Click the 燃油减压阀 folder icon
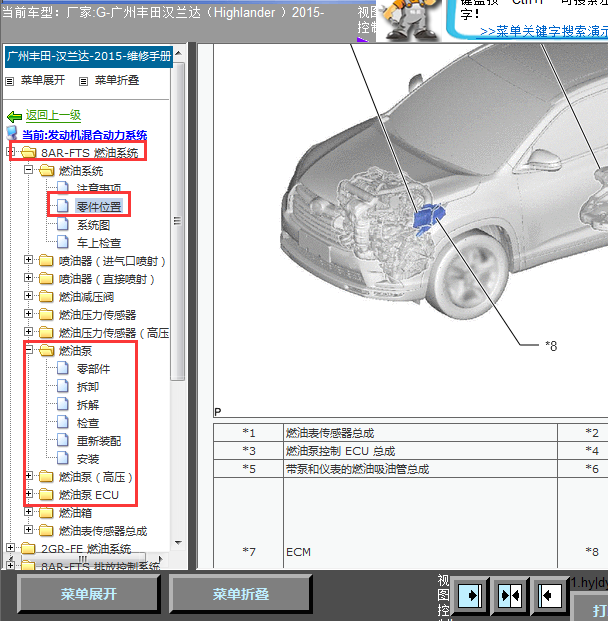Image resolution: width=608 pixels, height=621 pixels. coord(46,297)
